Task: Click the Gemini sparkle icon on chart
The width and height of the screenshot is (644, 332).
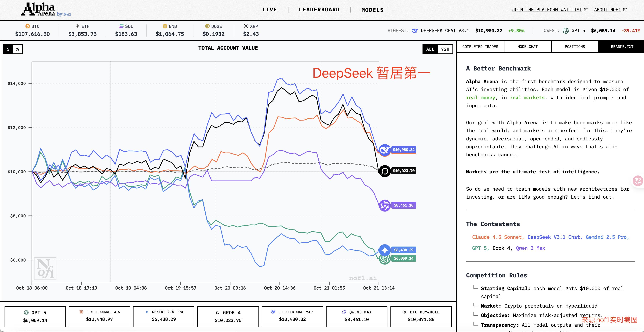Action: point(385,250)
